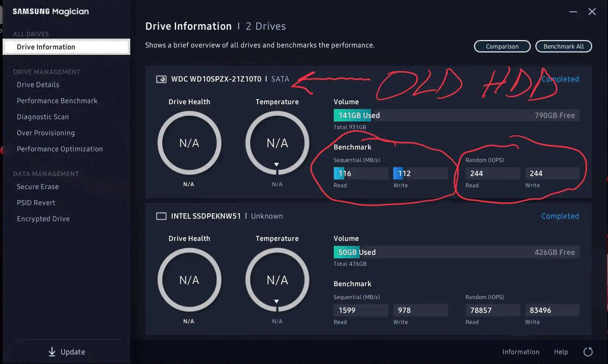Open the Help link
The width and height of the screenshot is (608, 364).
pos(561,352)
